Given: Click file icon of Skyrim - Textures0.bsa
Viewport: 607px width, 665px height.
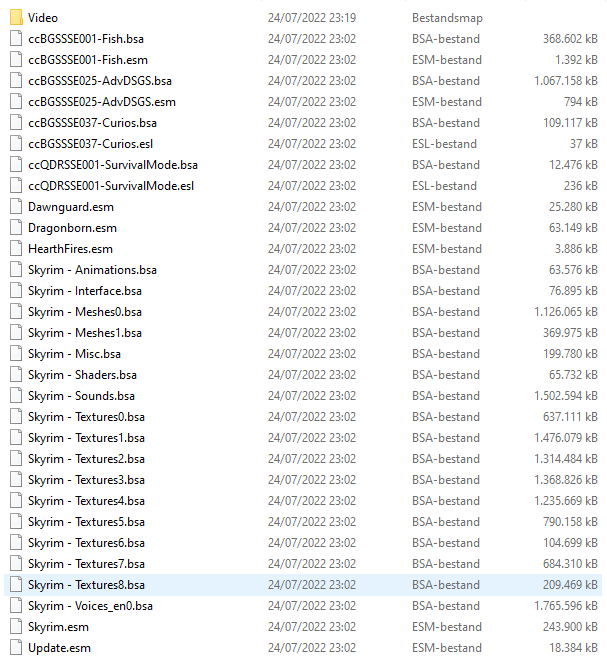Looking at the screenshot, I should point(16,416).
